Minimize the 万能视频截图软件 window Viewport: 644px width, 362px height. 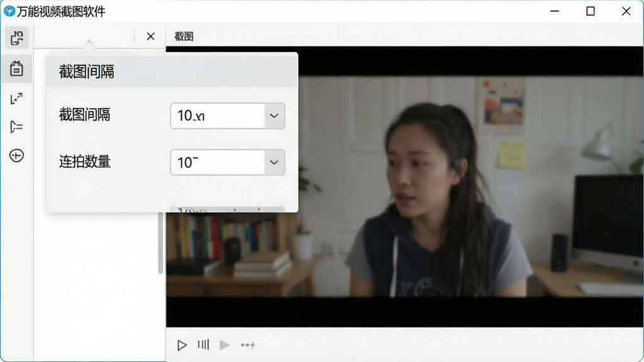pos(555,11)
